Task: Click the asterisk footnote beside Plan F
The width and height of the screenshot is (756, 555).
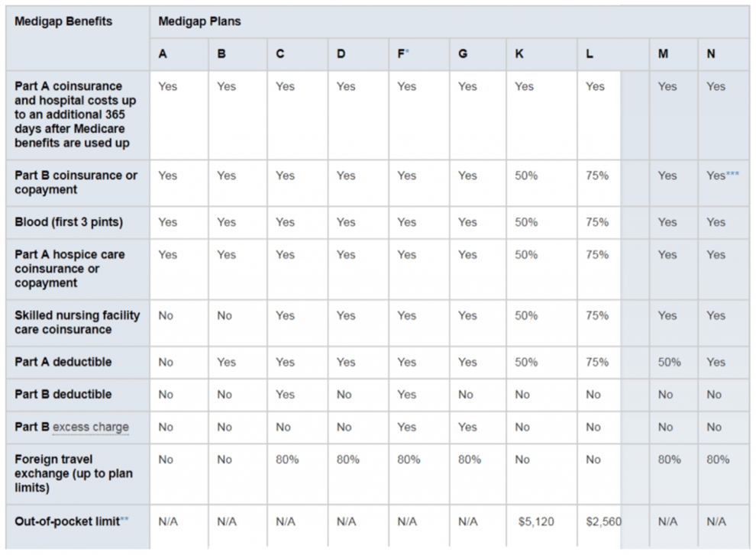Action: click(409, 53)
